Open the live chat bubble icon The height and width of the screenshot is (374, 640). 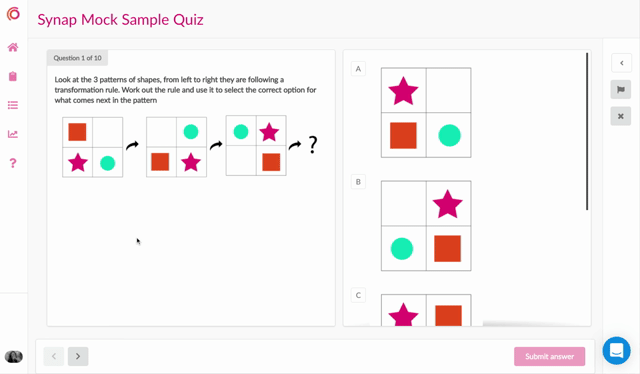(616, 350)
